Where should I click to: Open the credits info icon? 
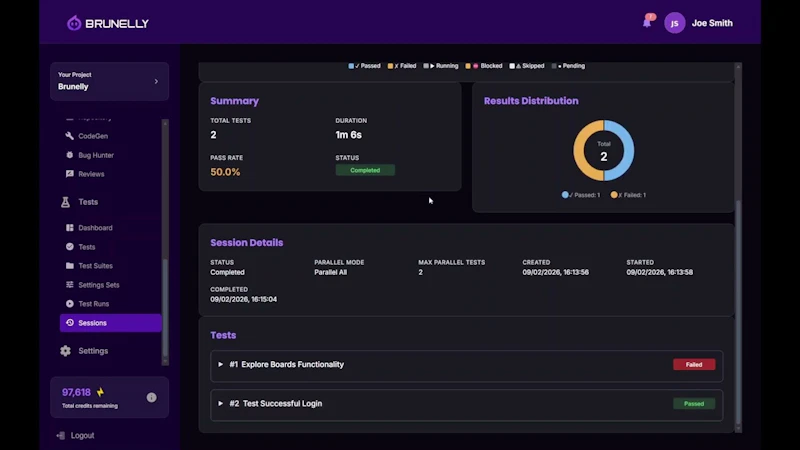[x=152, y=397]
